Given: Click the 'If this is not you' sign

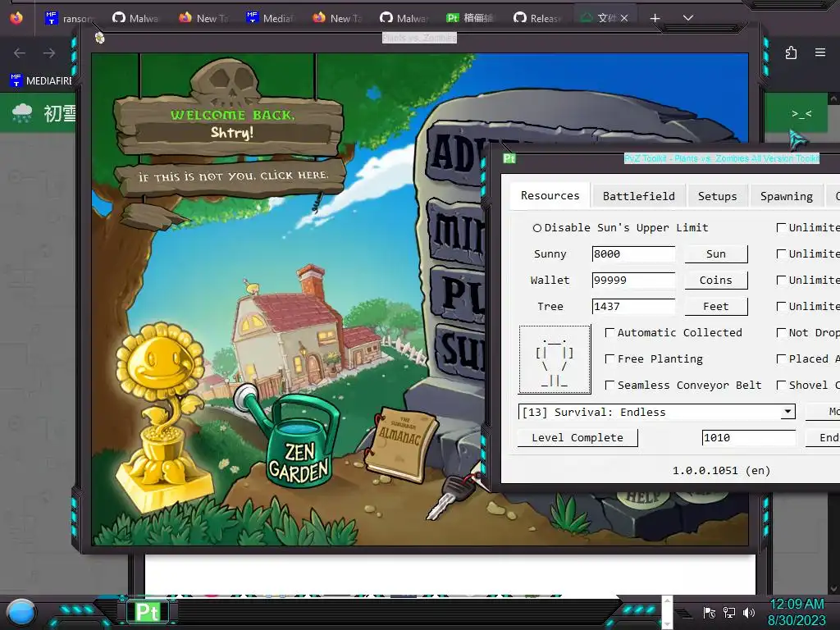Looking at the screenshot, I should 232,176.
